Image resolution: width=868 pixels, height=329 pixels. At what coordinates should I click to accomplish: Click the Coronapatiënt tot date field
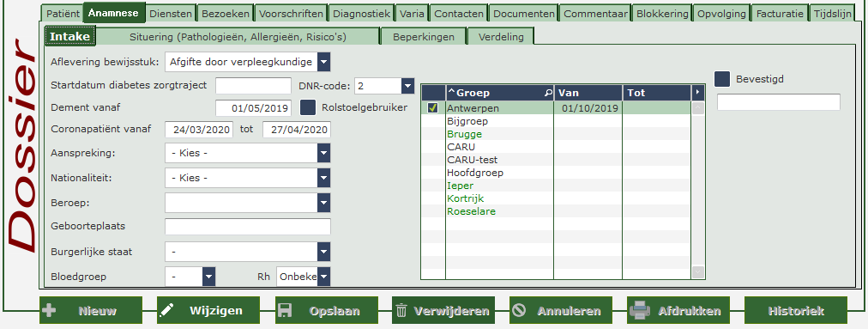(297, 130)
